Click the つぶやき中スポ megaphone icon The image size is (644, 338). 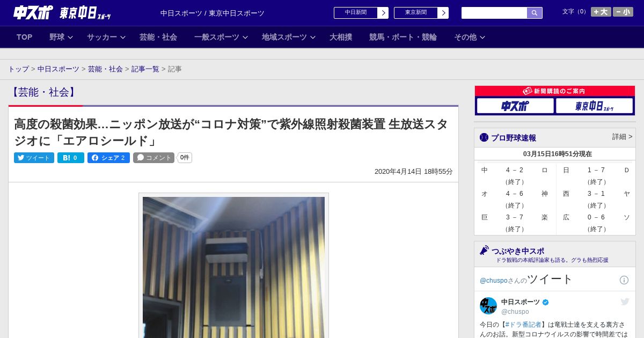[x=484, y=250]
